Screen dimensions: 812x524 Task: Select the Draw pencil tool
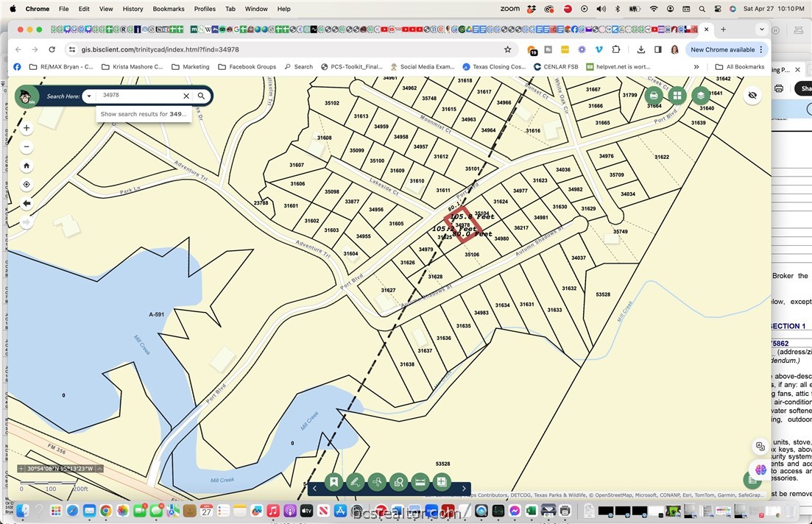click(x=355, y=482)
